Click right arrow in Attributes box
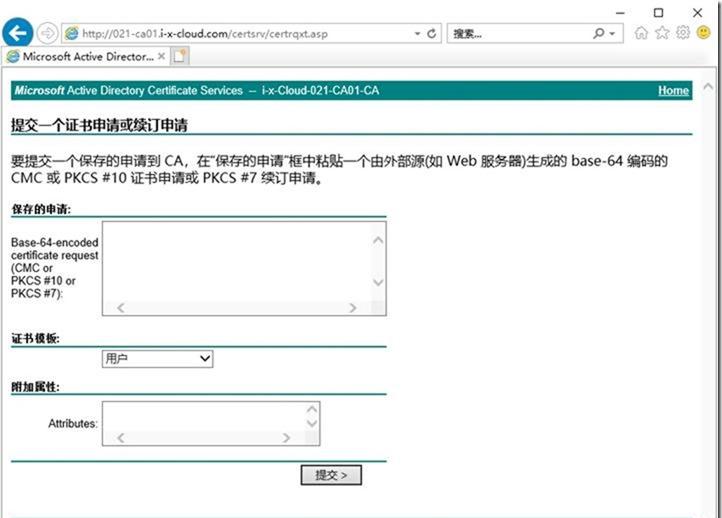The image size is (722, 518). click(286, 438)
